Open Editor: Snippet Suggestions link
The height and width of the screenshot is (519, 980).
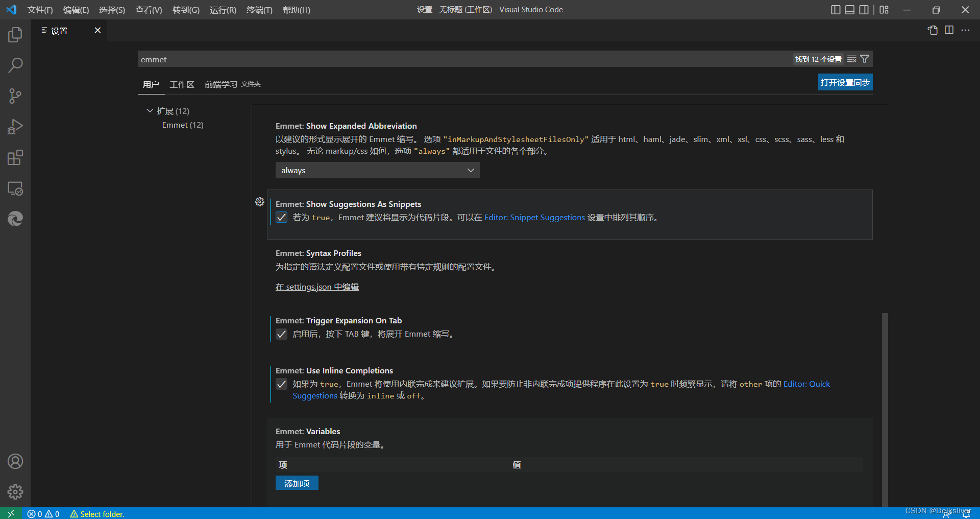tap(534, 218)
